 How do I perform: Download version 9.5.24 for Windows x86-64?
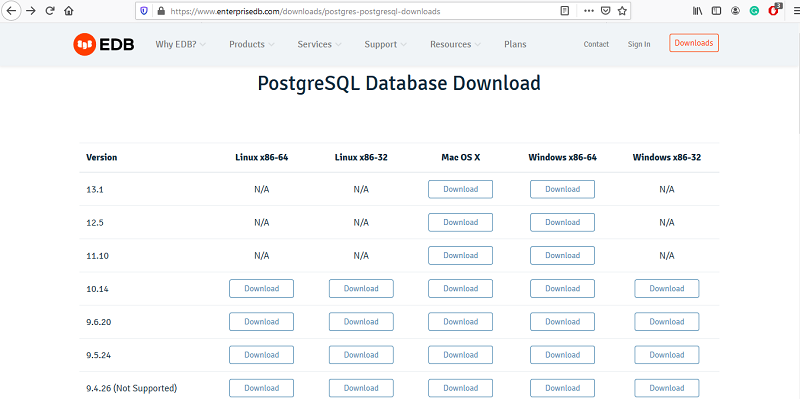coord(562,355)
